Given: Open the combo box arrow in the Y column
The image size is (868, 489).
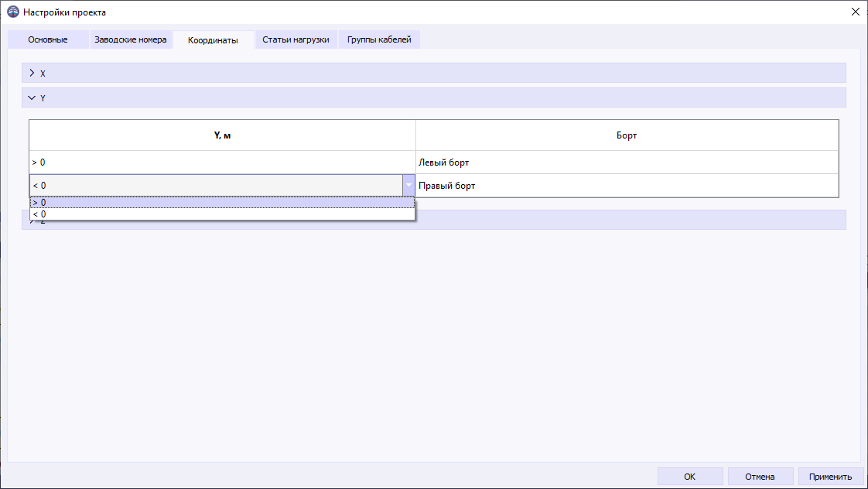Looking at the screenshot, I should tap(408, 186).
